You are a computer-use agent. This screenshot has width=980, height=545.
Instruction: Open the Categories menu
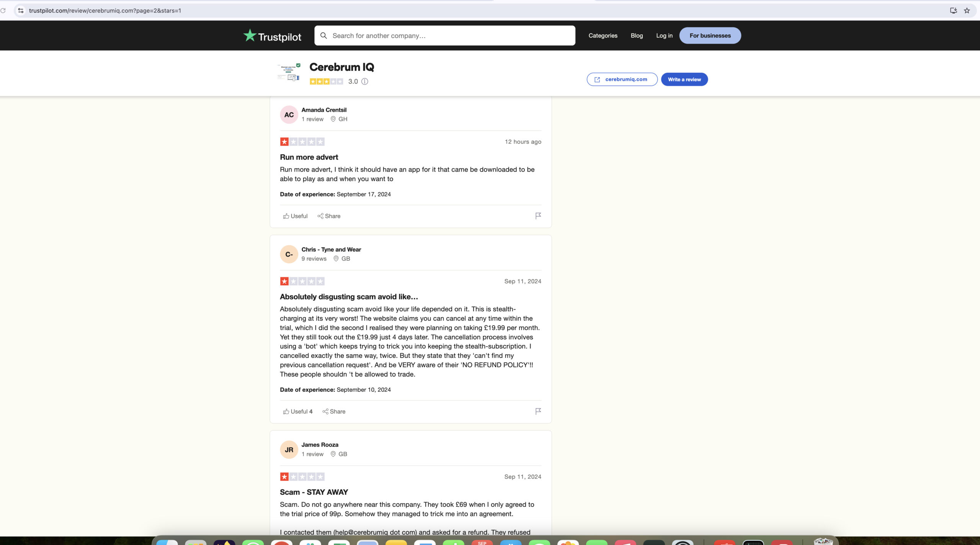tap(603, 36)
